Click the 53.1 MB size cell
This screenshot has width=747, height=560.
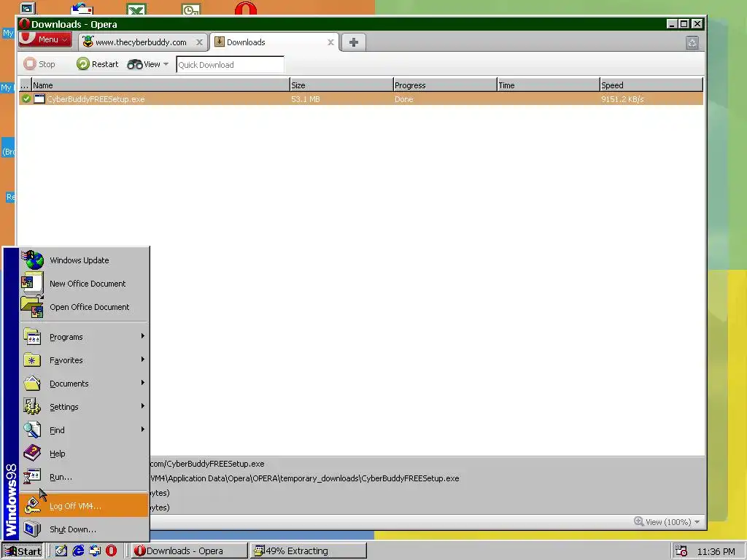[306, 99]
